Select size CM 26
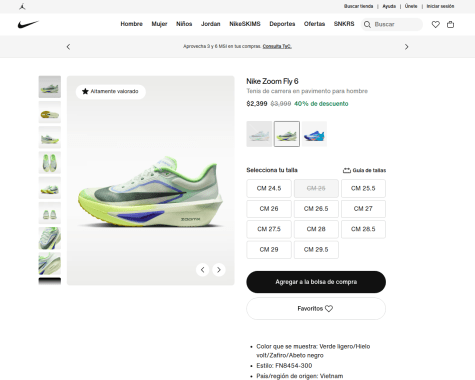 click(269, 209)
